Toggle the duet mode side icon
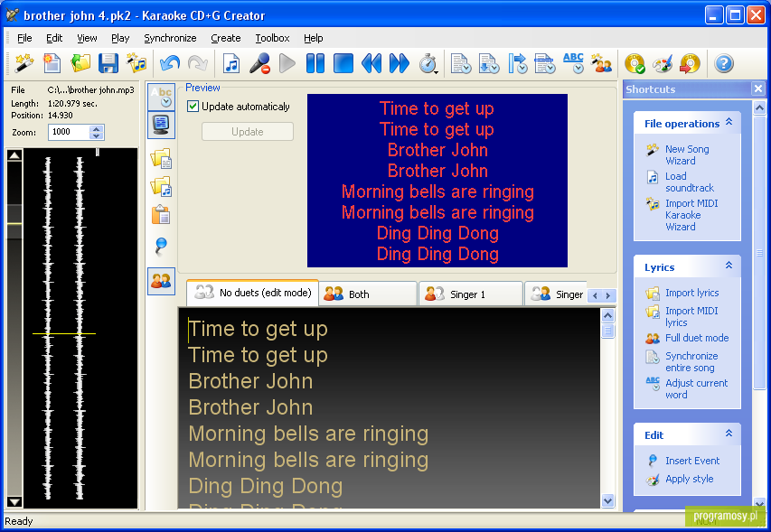 point(161,282)
